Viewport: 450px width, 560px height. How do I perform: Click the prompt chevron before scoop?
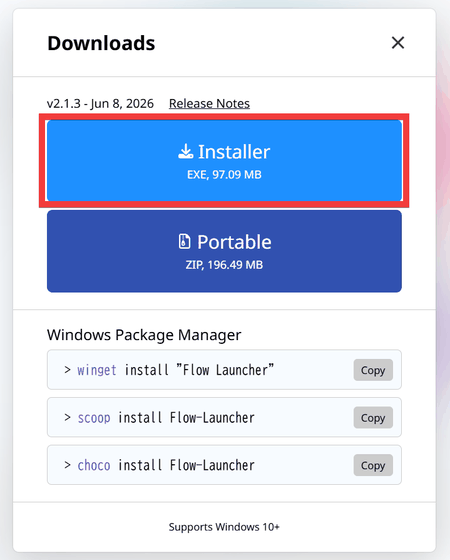67,417
